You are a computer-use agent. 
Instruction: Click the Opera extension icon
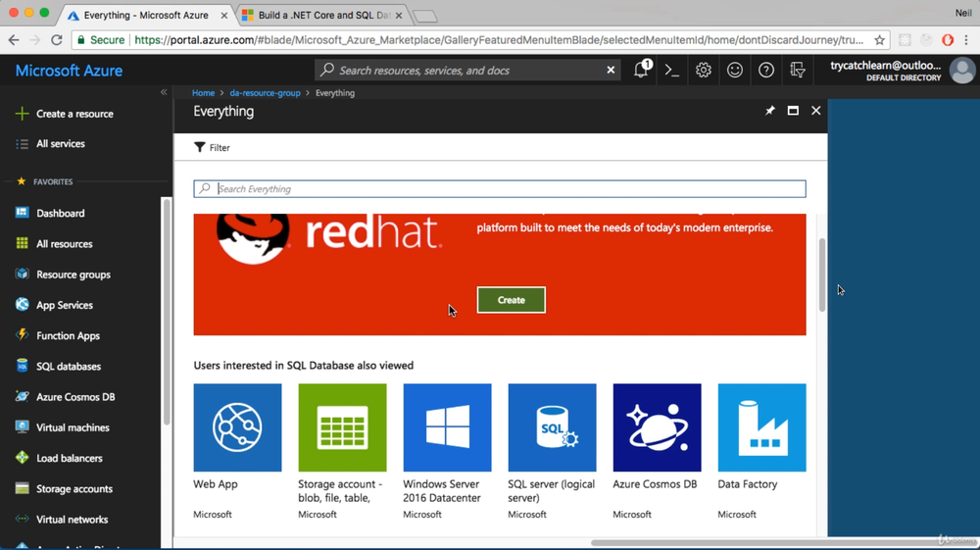(x=948, y=40)
